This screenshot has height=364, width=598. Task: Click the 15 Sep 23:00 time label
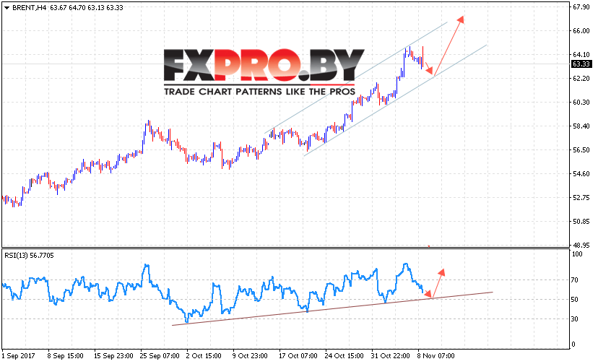(113, 356)
